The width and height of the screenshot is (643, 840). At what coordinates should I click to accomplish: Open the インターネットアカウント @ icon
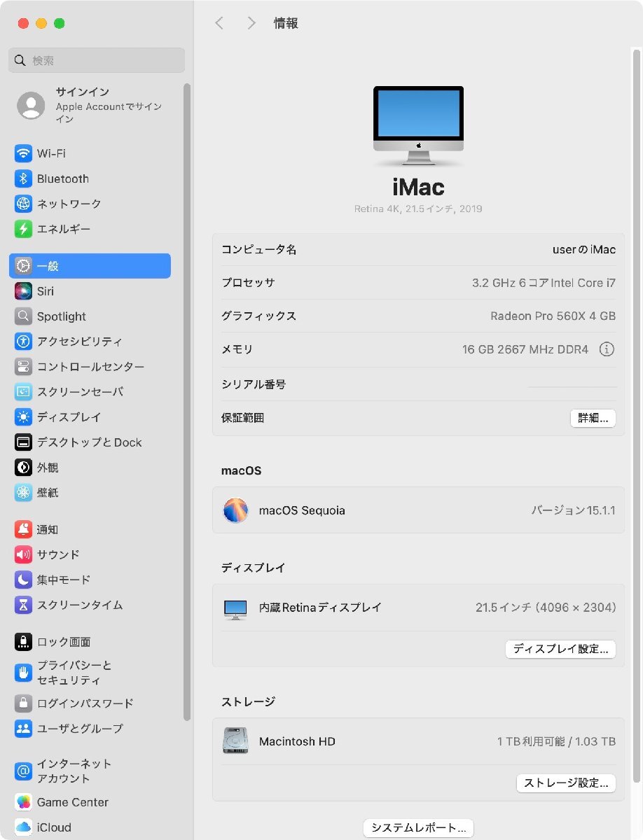[24, 771]
